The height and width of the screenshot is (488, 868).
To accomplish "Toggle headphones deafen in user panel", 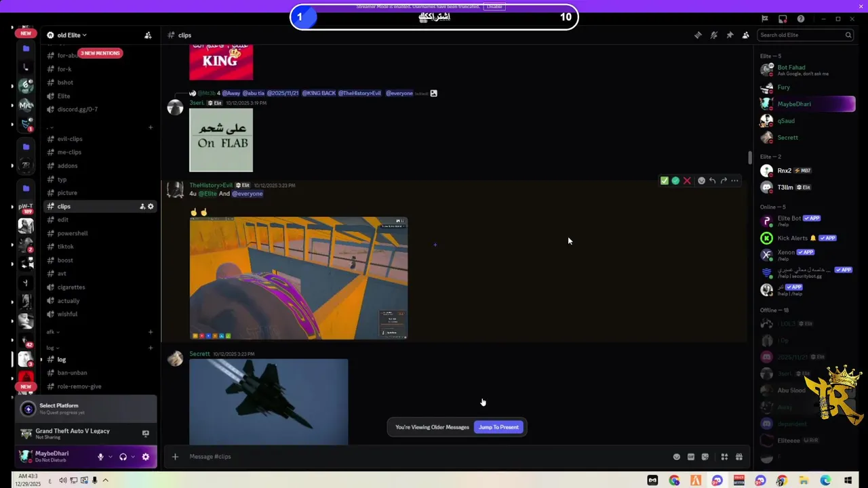I will 123,457.
